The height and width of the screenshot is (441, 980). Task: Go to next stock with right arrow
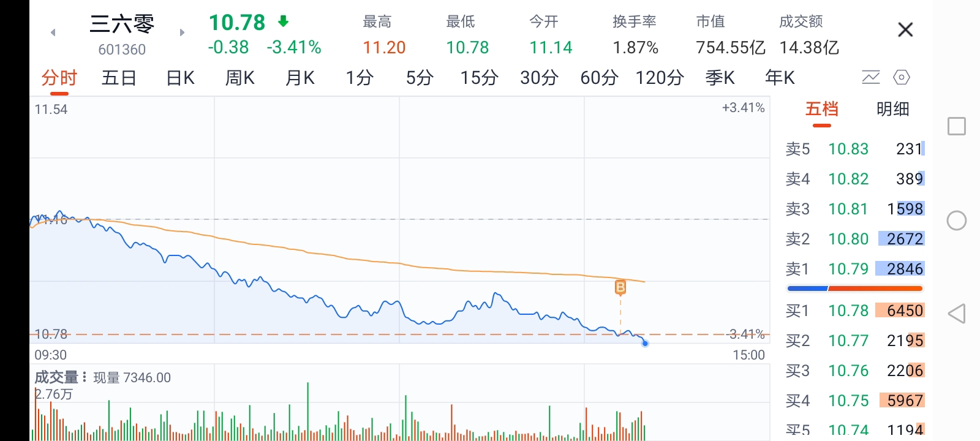[182, 32]
